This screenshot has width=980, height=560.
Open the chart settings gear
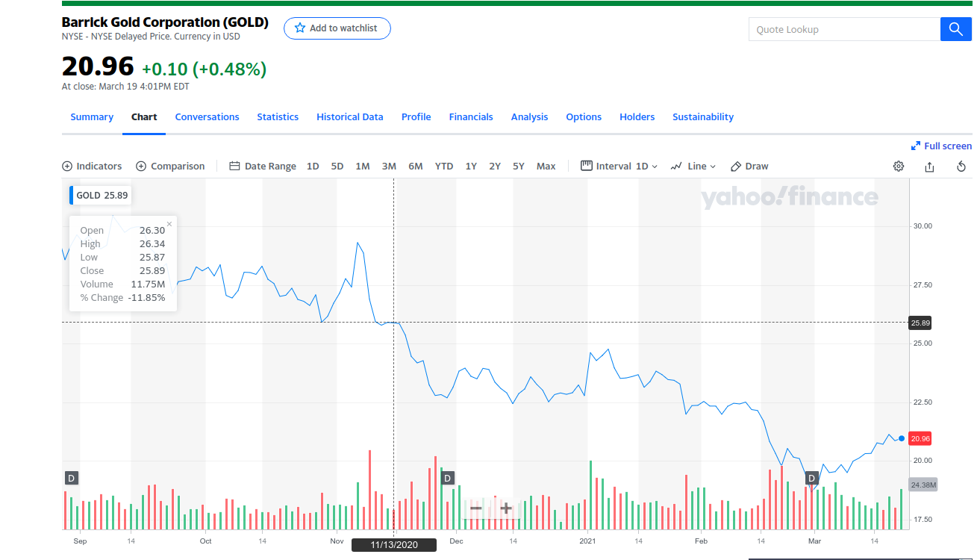click(898, 166)
